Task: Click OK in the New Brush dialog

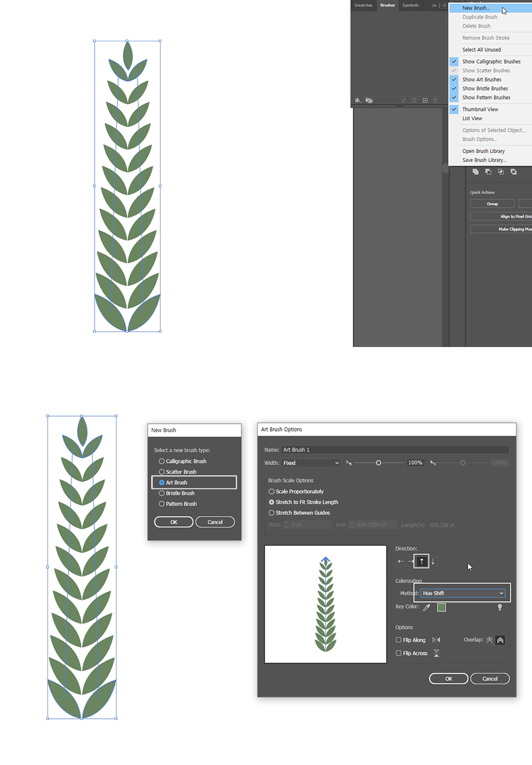Action: click(174, 522)
